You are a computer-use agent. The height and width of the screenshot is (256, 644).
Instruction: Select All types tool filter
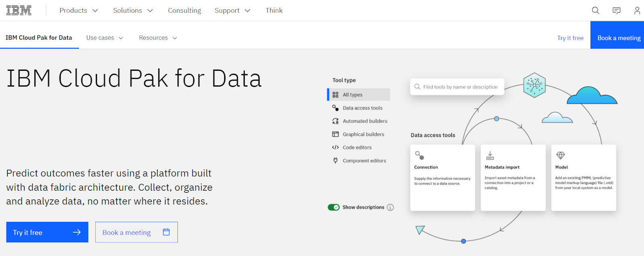(359, 95)
